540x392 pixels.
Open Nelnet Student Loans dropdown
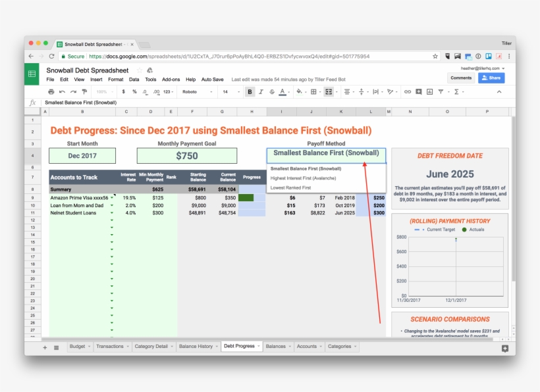[x=112, y=213]
